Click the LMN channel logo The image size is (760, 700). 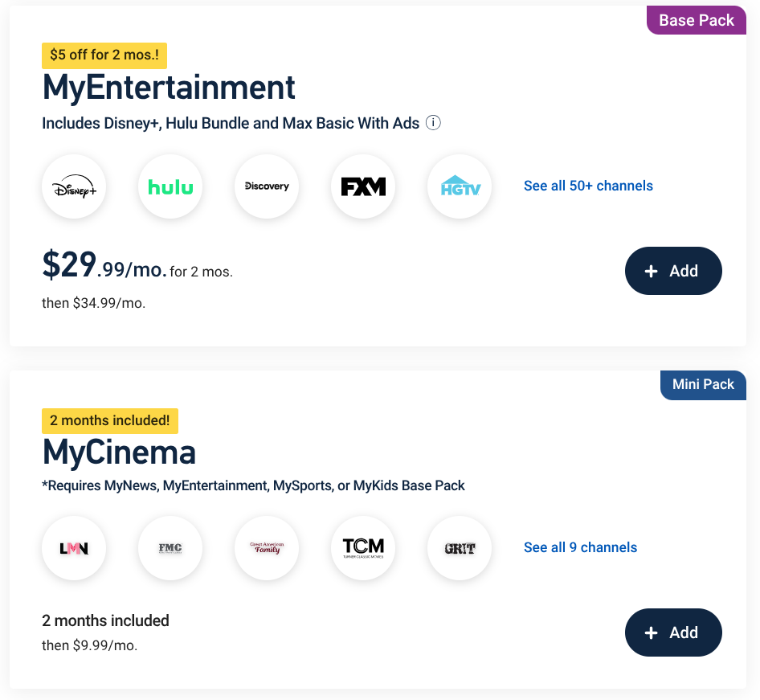pyautogui.click(x=74, y=548)
